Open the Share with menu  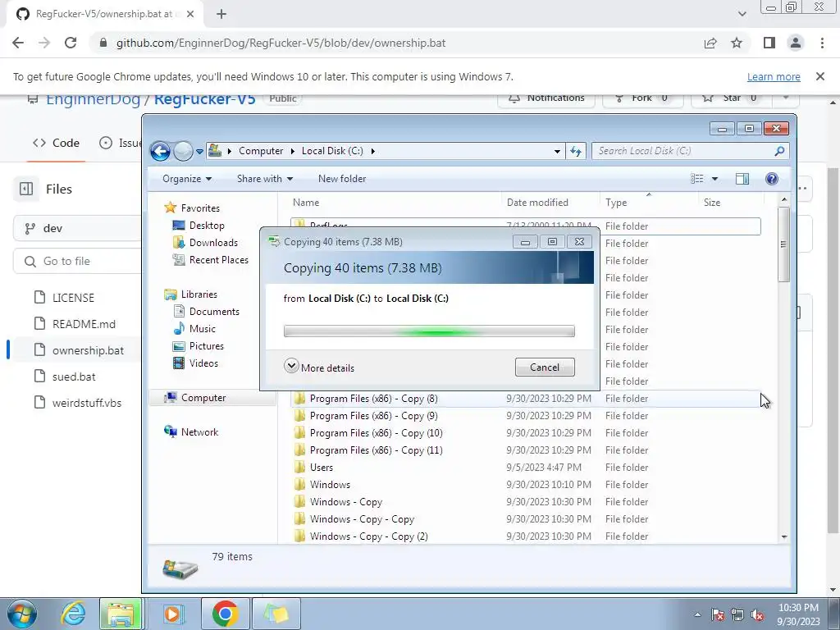click(x=265, y=179)
